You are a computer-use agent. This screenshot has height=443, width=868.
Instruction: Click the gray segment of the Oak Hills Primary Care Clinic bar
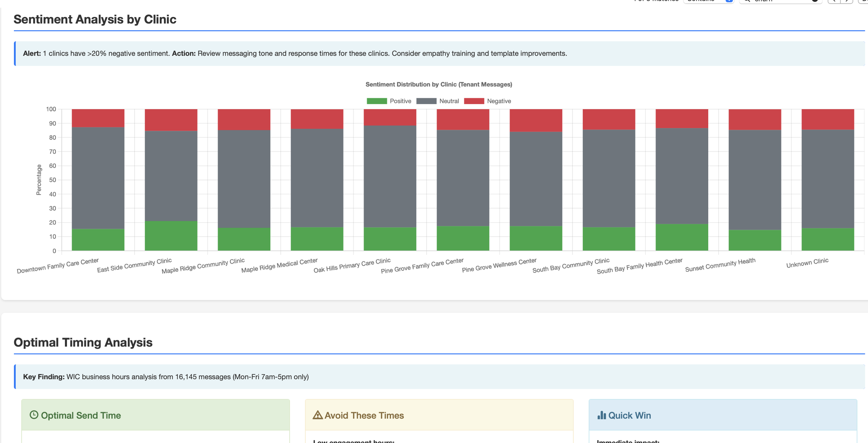click(x=390, y=176)
